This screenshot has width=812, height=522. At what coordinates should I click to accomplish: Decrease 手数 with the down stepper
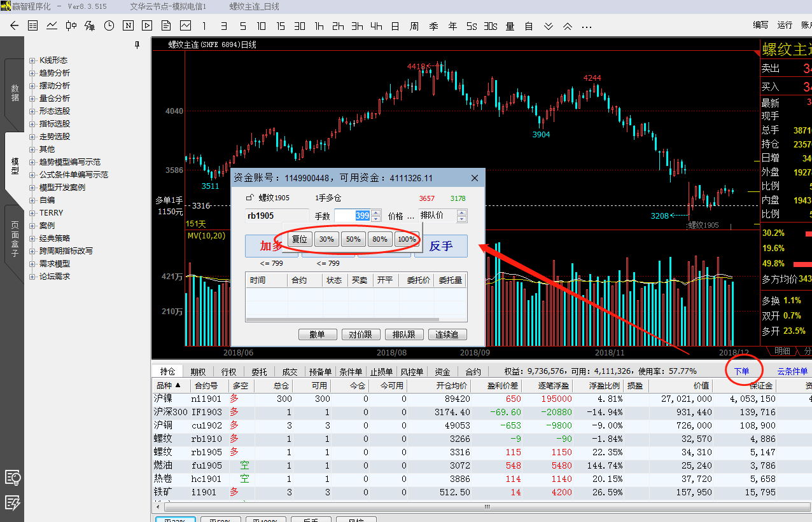coord(375,219)
